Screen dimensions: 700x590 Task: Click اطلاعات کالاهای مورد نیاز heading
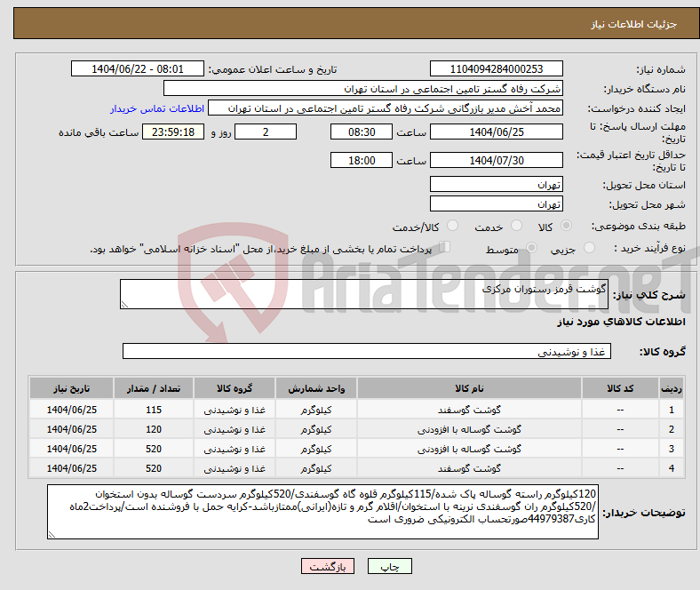pos(621,322)
